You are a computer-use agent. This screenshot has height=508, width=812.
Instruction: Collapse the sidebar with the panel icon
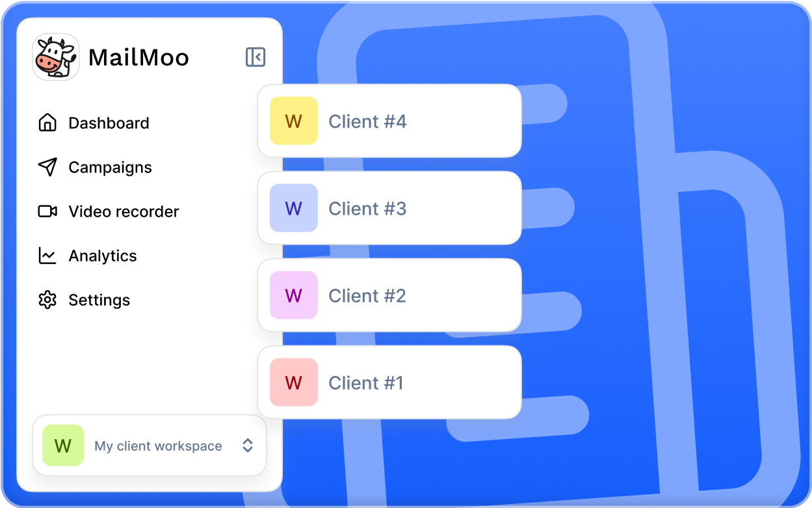coord(255,57)
